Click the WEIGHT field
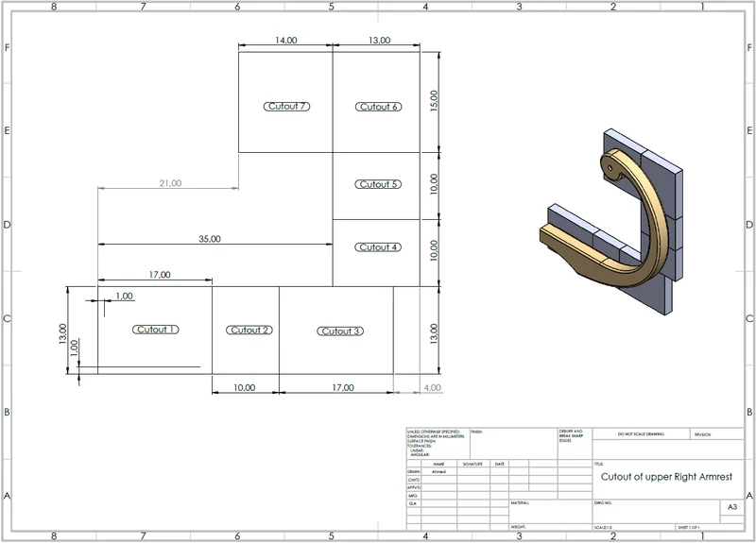 (x=550, y=527)
